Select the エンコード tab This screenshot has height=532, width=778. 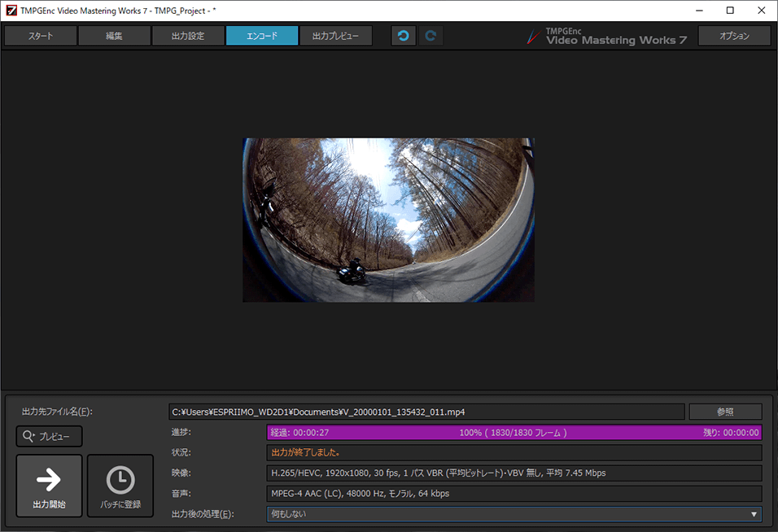click(262, 36)
